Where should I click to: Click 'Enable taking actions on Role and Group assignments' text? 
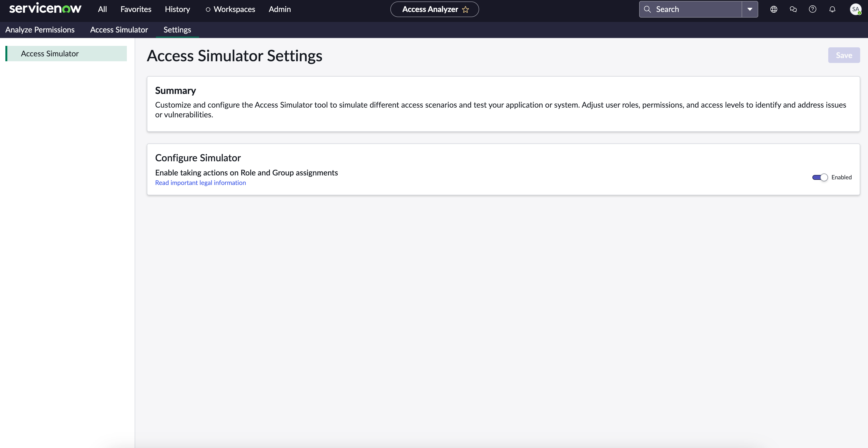tap(246, 173)
